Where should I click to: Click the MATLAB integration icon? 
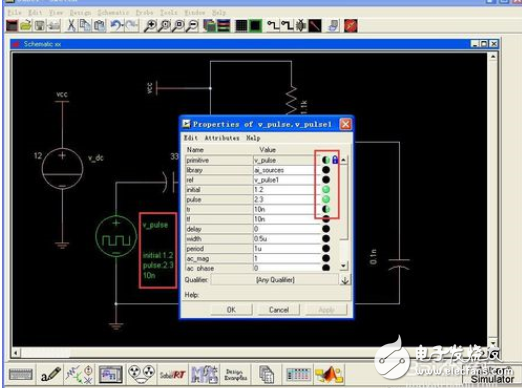[x=329, y=375]
